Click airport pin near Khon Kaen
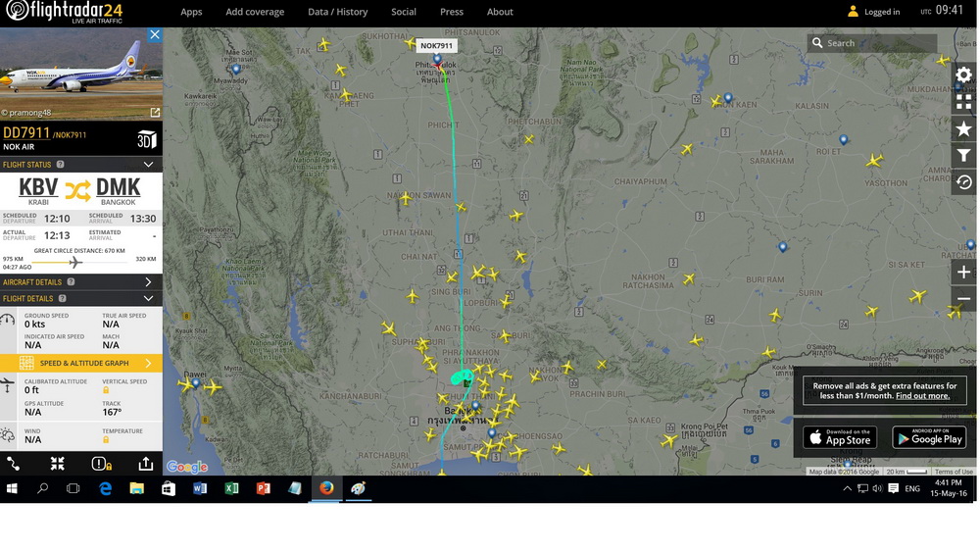980x552 pixels. [x=728, y=98]
